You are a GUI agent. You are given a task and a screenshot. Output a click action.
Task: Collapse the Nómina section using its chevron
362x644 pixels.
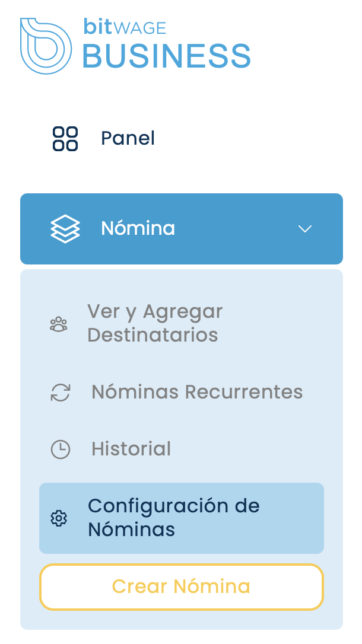305,229
